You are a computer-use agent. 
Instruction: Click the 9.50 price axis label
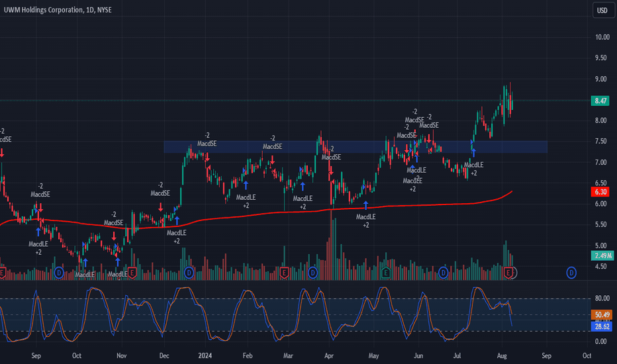tap(601, 58)
